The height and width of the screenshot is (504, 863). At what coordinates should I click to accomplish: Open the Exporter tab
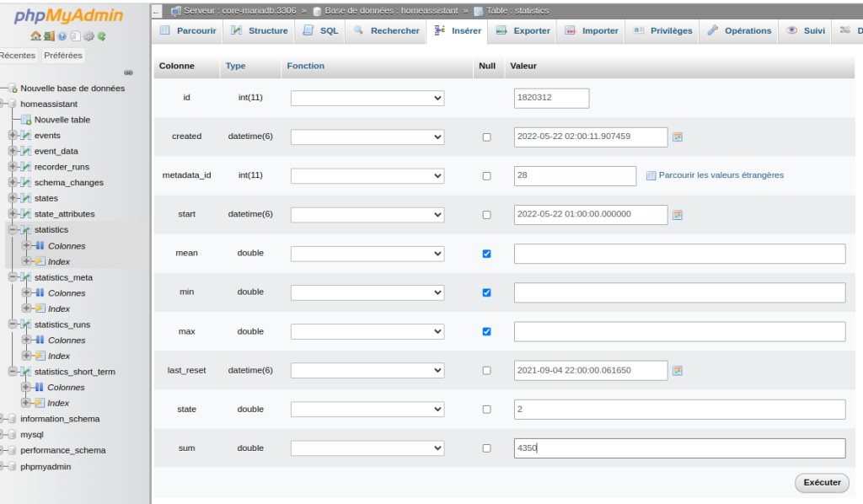coord(523,31)
